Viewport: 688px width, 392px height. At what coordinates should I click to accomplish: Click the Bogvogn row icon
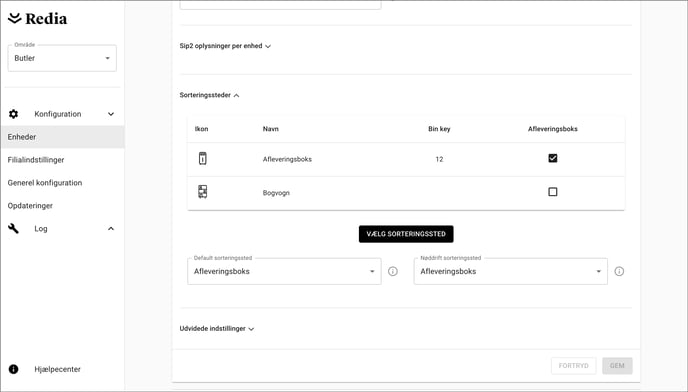202,192
